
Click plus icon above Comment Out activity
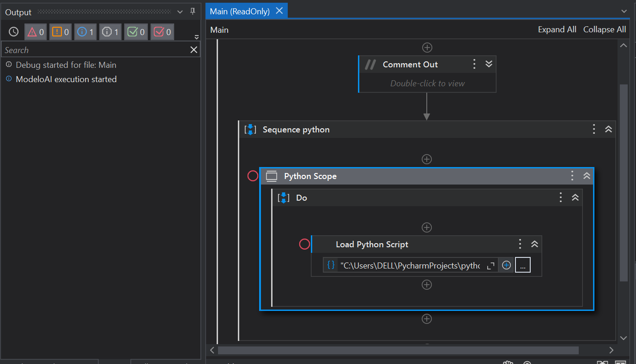(427, 48)
